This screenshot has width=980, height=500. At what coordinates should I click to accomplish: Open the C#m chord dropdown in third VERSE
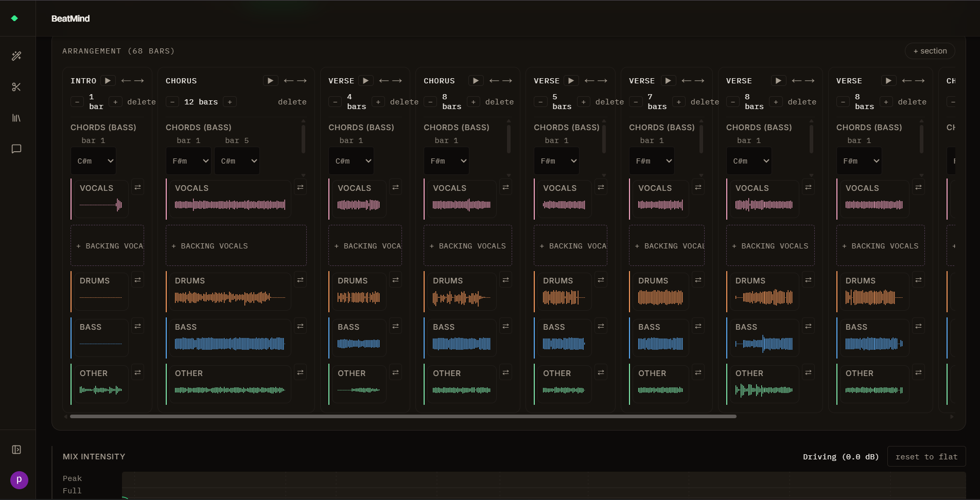pyautogui.click(x=749, y=161)
